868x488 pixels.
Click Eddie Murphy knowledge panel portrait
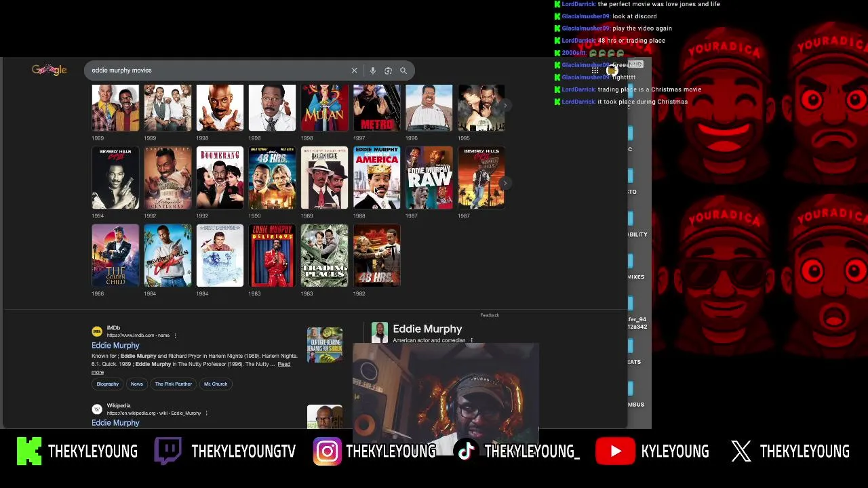click(380, 332)
